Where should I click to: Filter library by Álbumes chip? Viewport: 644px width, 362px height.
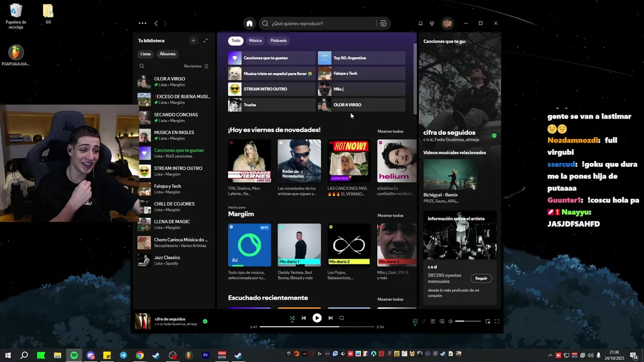point(168,54)
